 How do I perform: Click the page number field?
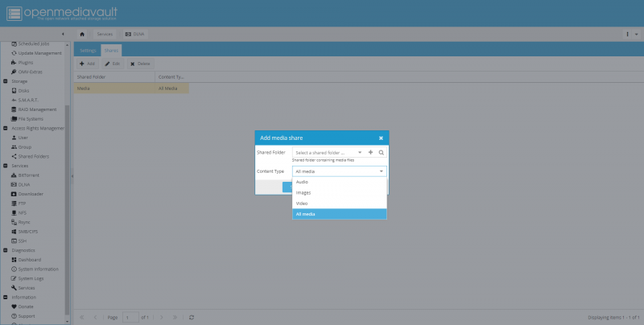pyautogui.click(x=130, y=317)
